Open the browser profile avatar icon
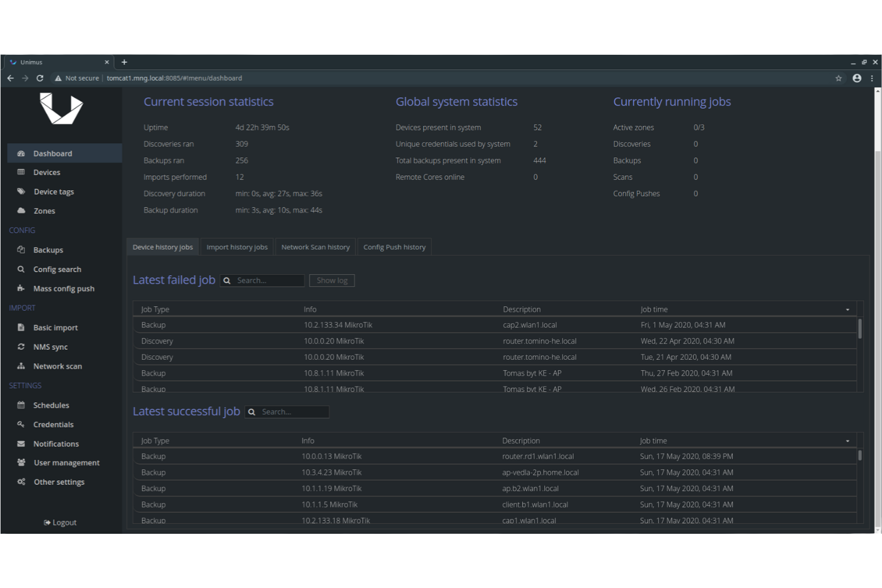The width and height of the screenshot is (882, 588). [857, 78]
